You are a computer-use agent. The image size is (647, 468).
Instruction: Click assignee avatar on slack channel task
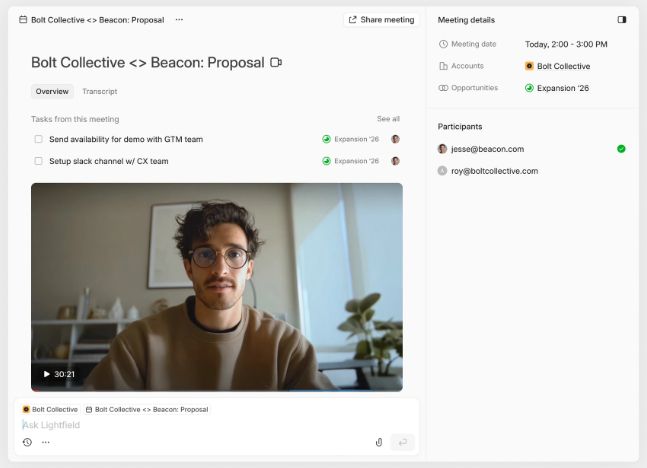(x=396, y=161)
